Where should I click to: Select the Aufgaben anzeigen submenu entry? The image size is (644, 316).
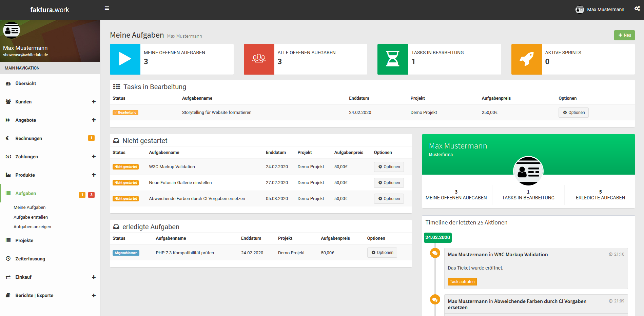(33, 227)
